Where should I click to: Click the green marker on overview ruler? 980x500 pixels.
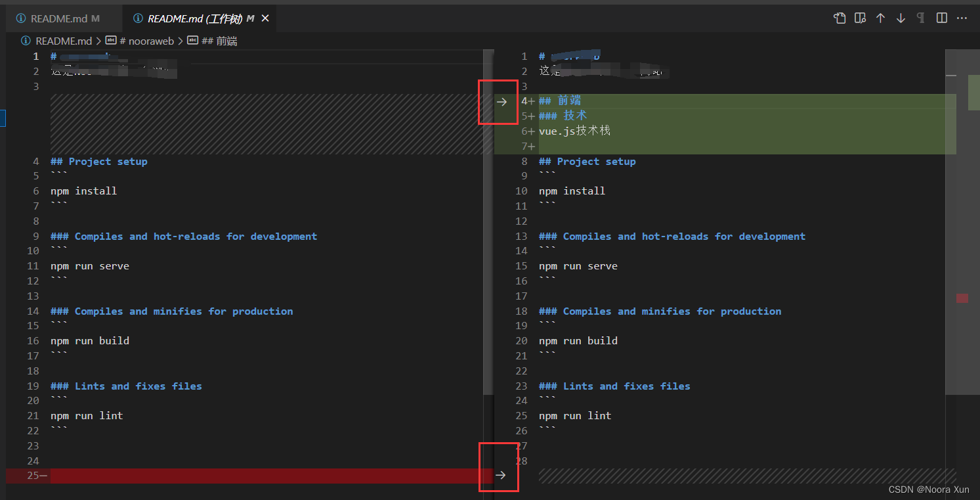(974, 92)
